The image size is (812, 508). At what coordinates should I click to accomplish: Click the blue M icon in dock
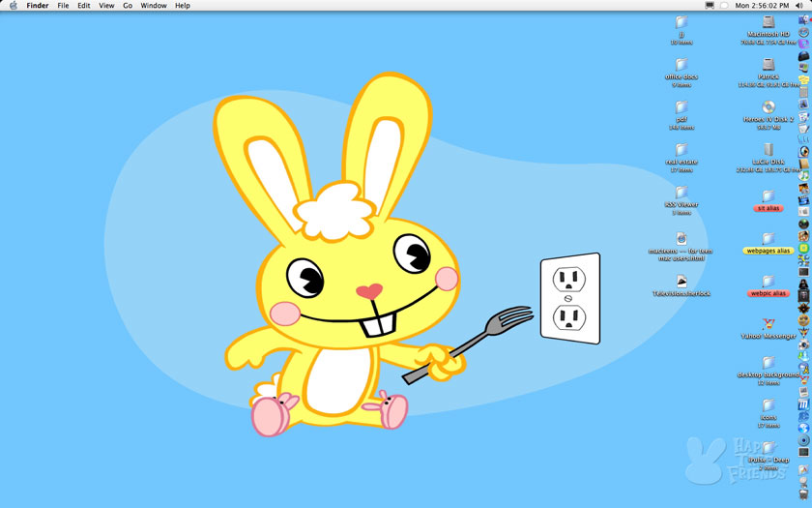(x=803, y=404)
